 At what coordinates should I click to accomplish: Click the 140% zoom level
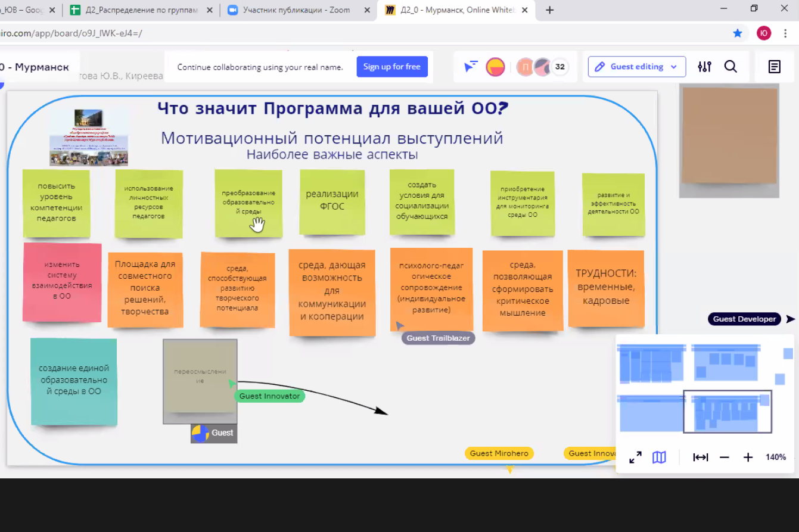775,458
